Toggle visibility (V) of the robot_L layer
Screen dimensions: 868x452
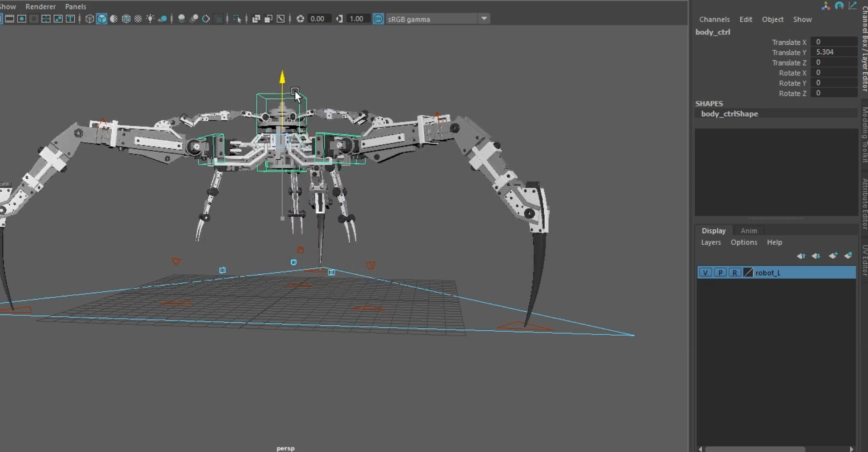click(705, 272)
